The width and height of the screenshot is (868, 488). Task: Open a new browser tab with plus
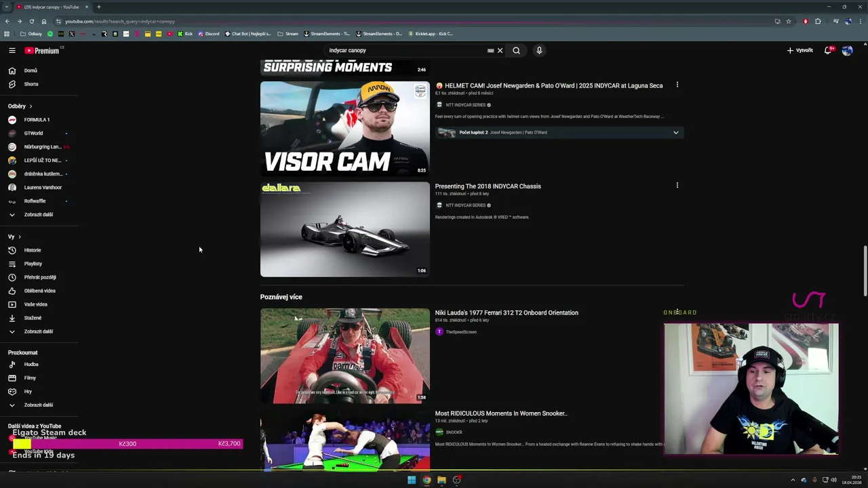(98, 7)
